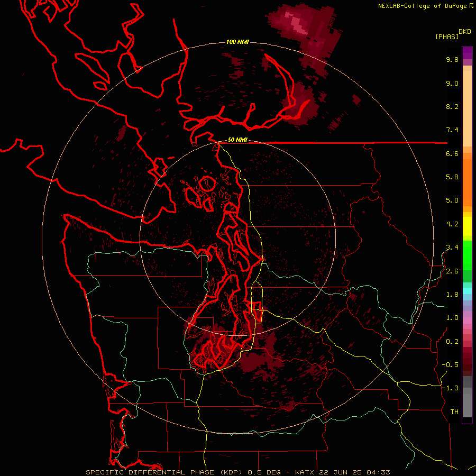Click the 100 NMI range ring label
Screen dimensions: 476x476
coord(237,42)
